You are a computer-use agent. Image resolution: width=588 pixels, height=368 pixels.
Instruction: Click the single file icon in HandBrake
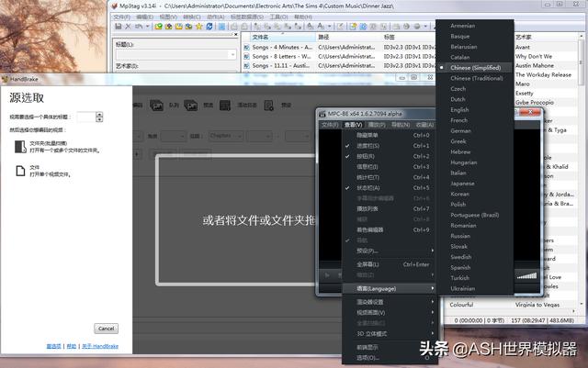18,171
